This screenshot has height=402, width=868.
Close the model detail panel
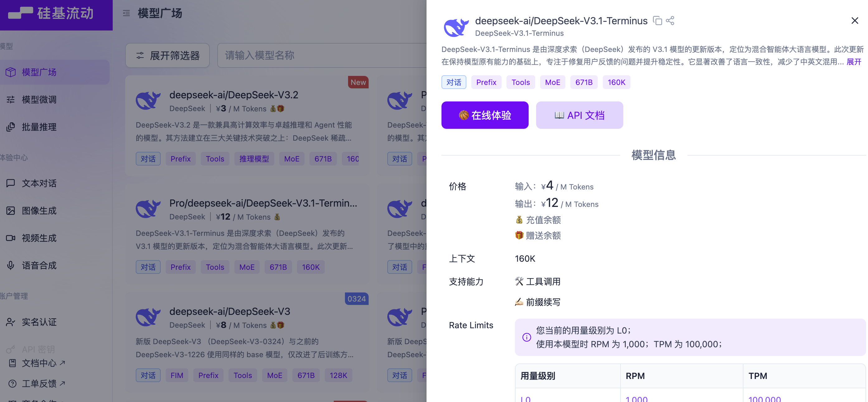[855, 21]
